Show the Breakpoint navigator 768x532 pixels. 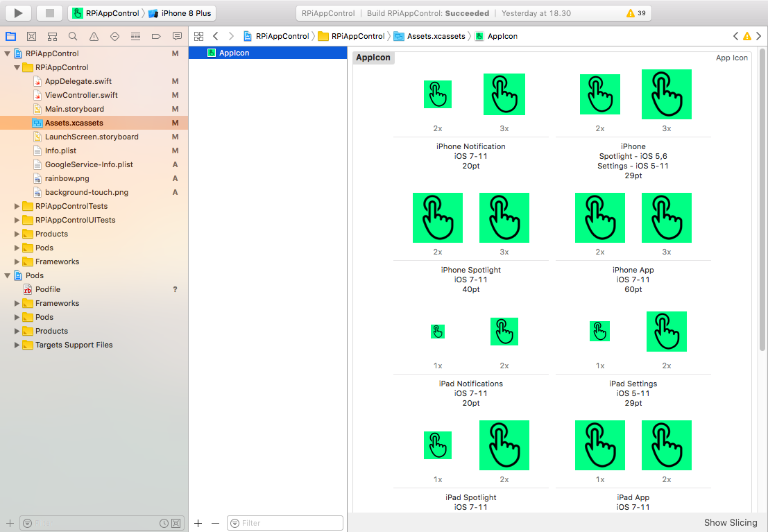[x=155, y=35]
